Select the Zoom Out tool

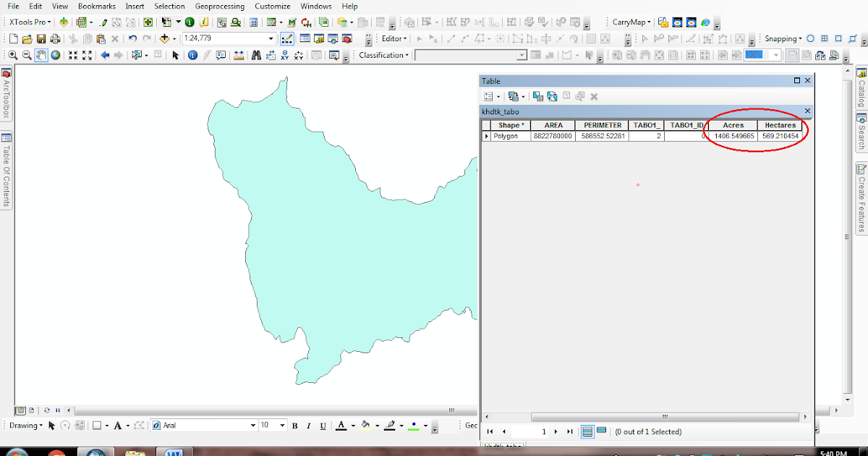click(x=27, y=55)
